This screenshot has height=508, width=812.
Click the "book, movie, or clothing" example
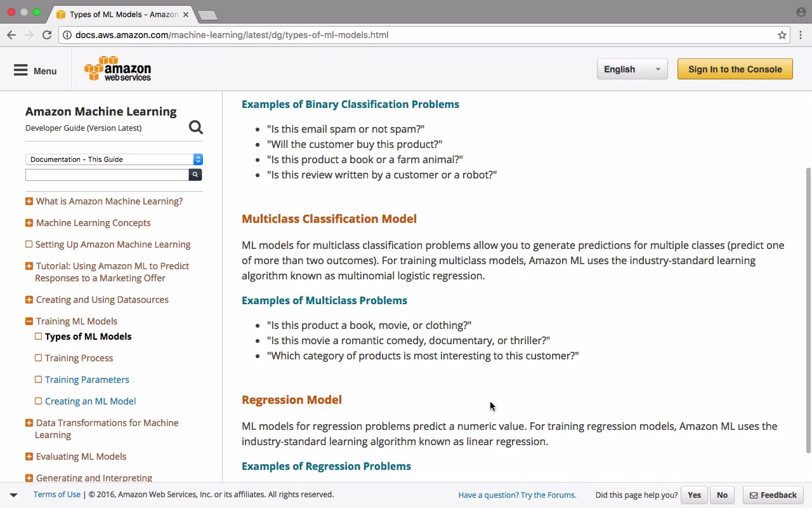pos(369,326)
